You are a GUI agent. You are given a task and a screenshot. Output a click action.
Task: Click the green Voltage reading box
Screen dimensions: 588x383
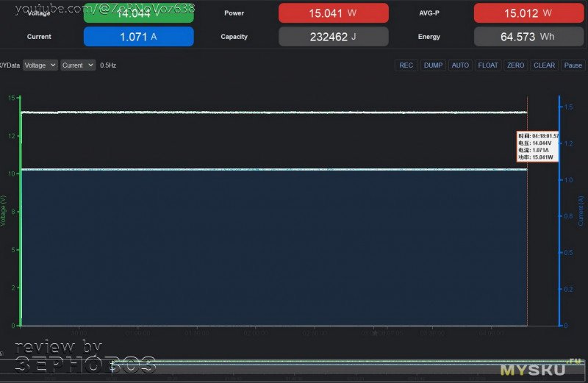139,13
